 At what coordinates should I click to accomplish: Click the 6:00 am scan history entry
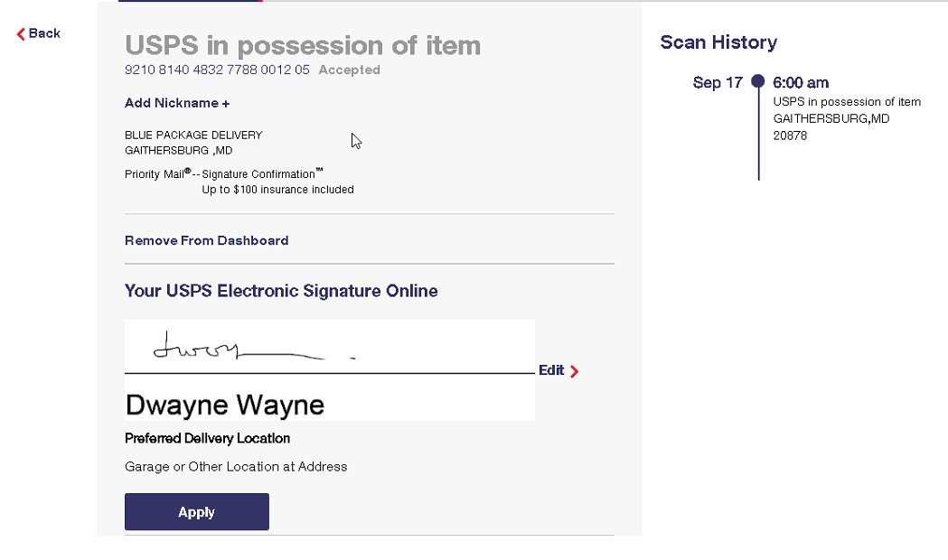(x=801, y=83)
